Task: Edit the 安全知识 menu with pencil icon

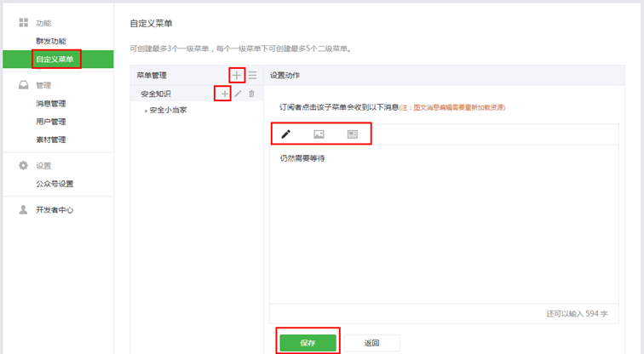Action: pyautogui.click(x=238, y=94)
